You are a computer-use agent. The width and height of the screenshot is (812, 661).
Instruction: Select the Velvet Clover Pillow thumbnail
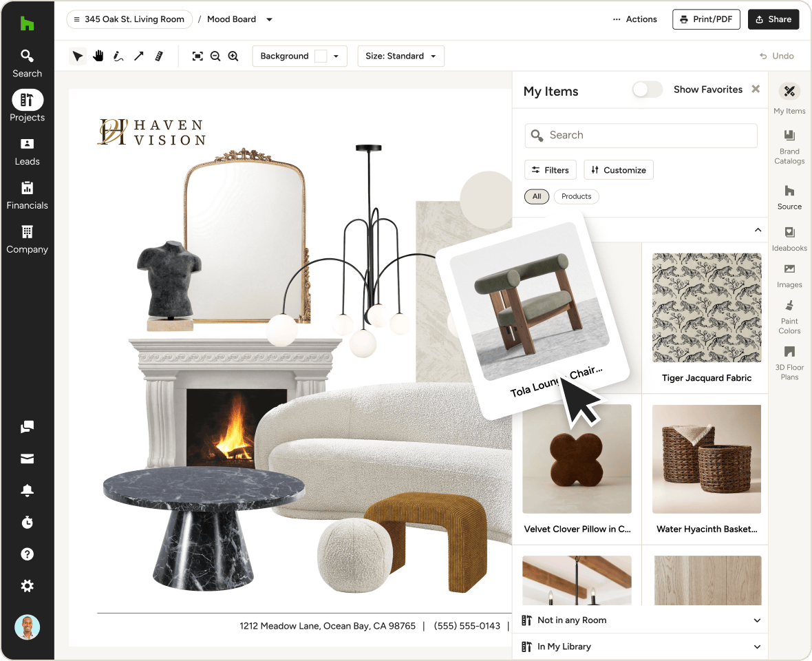pos(577,459)
